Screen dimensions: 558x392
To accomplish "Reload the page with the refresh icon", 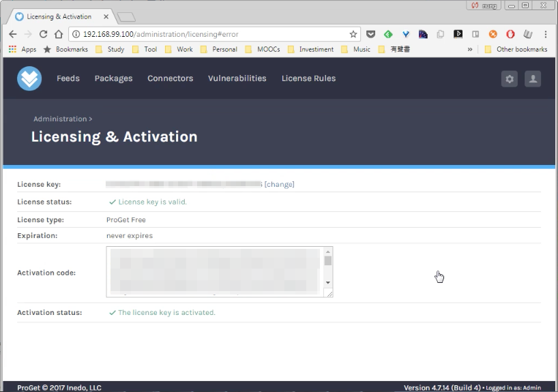I will pos(43,34).
